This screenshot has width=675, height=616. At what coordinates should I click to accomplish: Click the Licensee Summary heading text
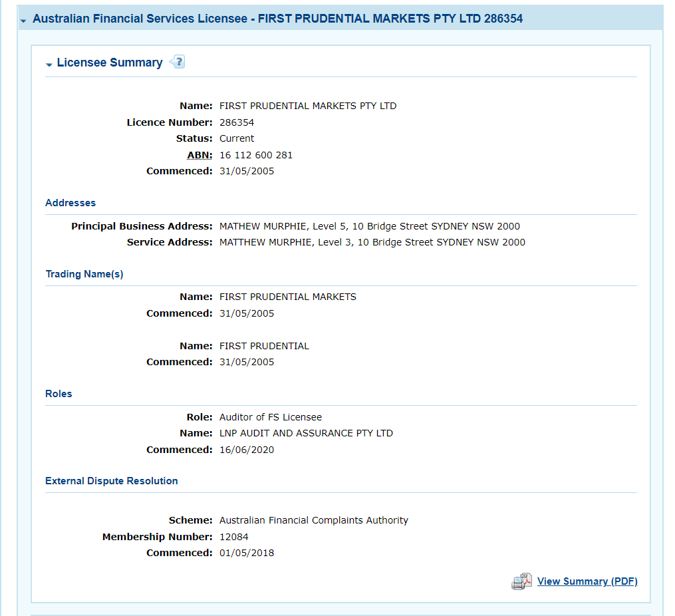point(110,63)
